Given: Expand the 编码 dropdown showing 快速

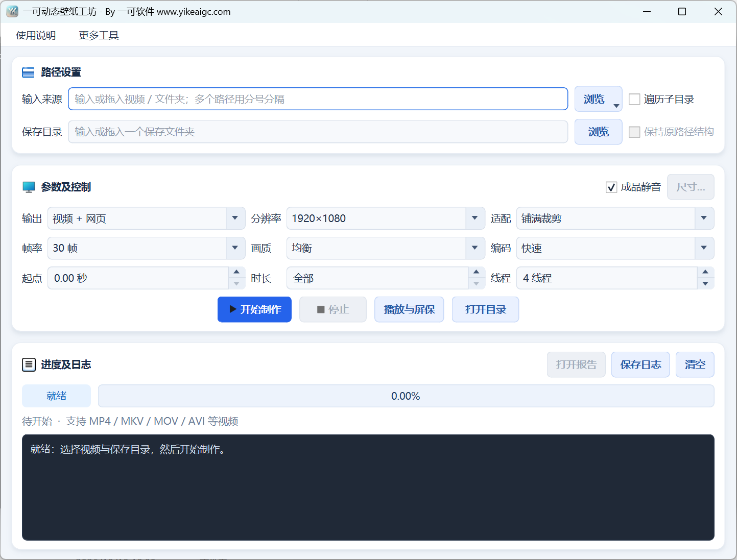Looking at the screenshot, I should pyautogui.click(x=704, y=248).
